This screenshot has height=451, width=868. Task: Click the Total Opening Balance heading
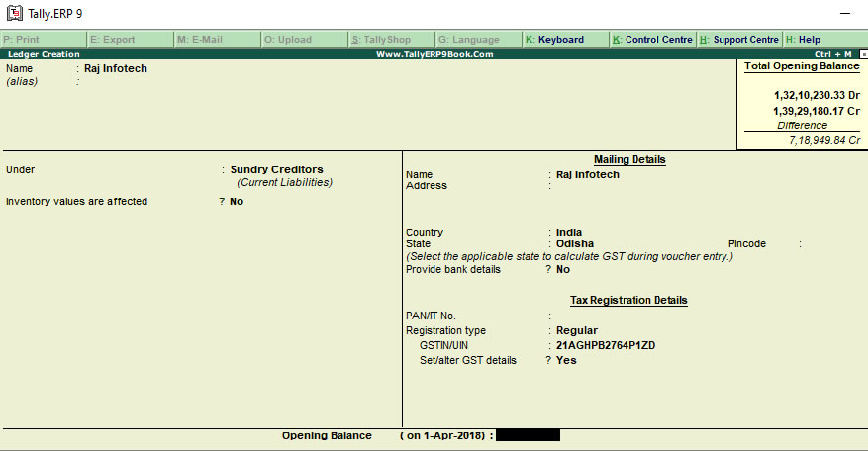pyautogui.click(x=802, y=66)
